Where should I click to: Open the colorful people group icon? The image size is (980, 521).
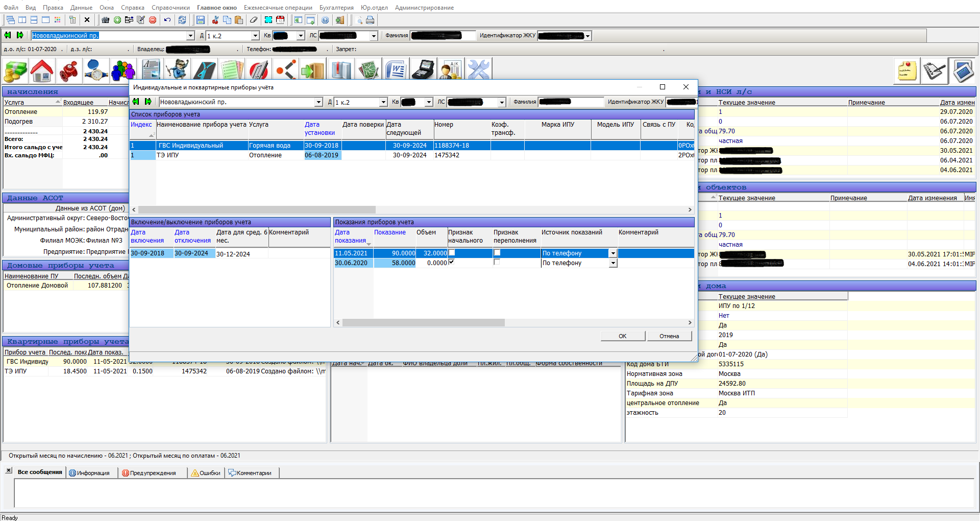[123, 70]
